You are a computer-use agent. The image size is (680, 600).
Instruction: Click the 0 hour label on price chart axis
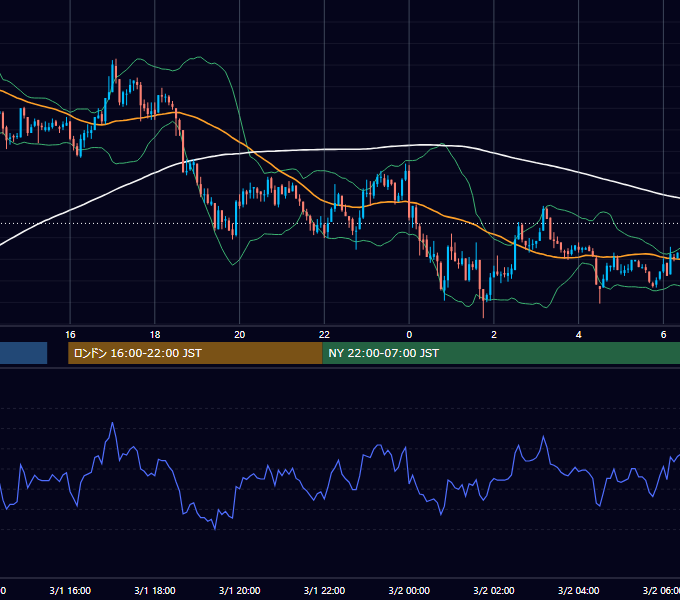pos(409,335)
